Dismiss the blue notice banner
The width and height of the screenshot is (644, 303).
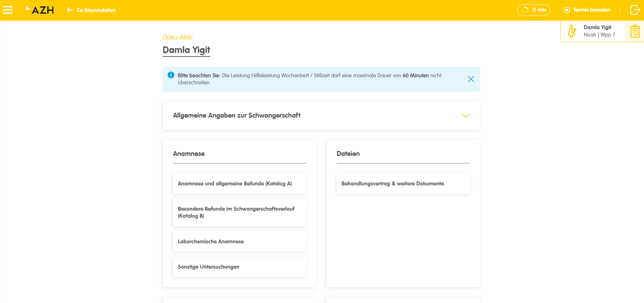click(471, 79)
